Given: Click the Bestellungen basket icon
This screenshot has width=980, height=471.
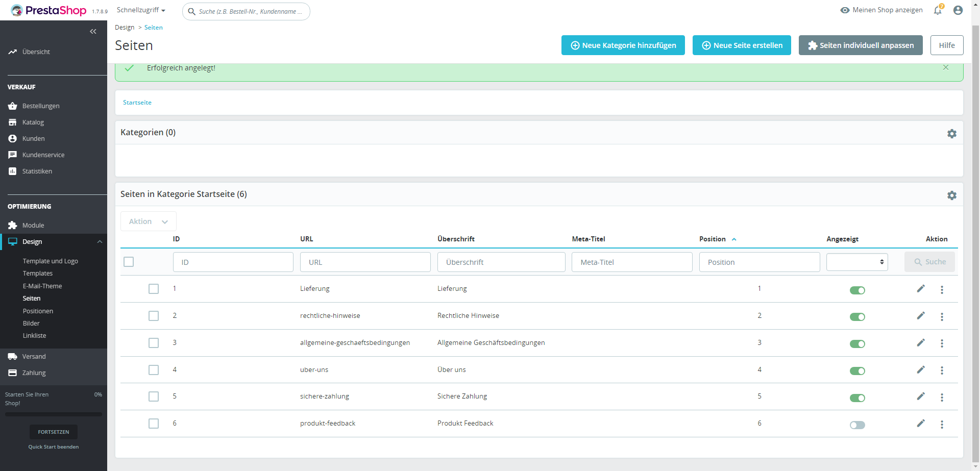Looking at the screenshot, I should coord(13,106).
